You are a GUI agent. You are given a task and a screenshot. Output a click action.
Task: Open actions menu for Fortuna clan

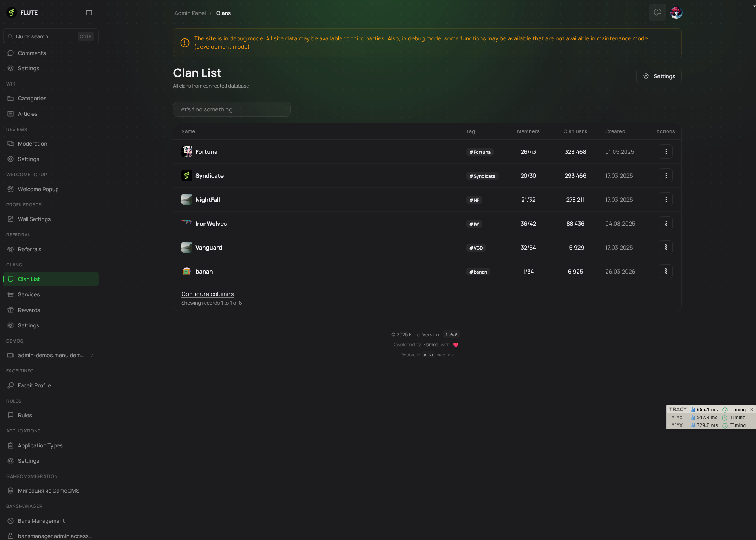pyautogui.click(x=665, y=151)
